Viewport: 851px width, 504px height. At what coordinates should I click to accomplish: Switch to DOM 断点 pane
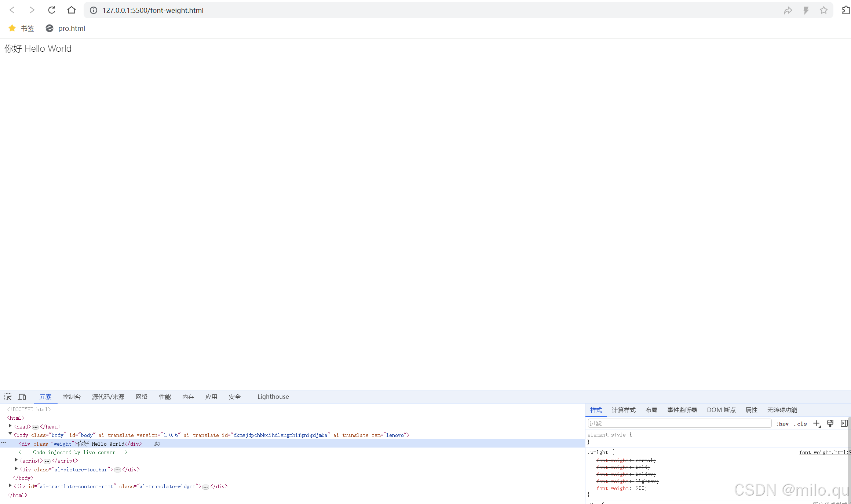point(721,410)
